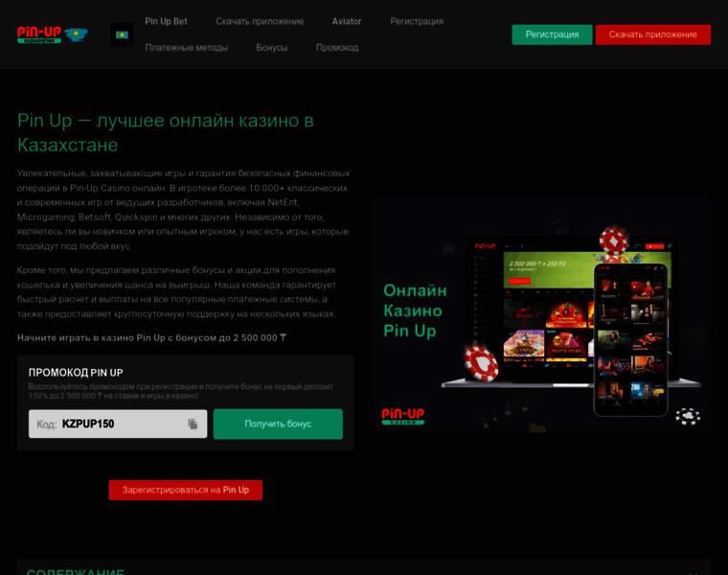
Task: Click the page heading Pin Up лучшее онлайн казино
Action: [x=166, y=133]
